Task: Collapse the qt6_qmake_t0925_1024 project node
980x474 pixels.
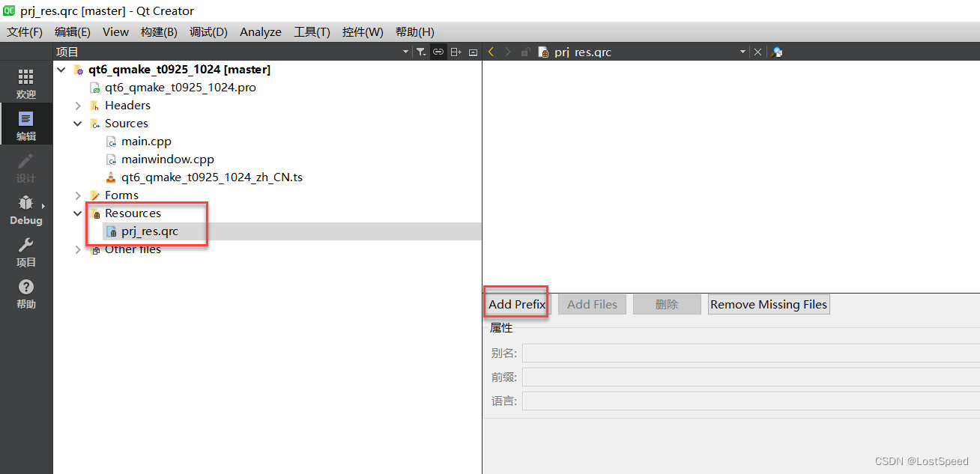Action: click(61, 70)
